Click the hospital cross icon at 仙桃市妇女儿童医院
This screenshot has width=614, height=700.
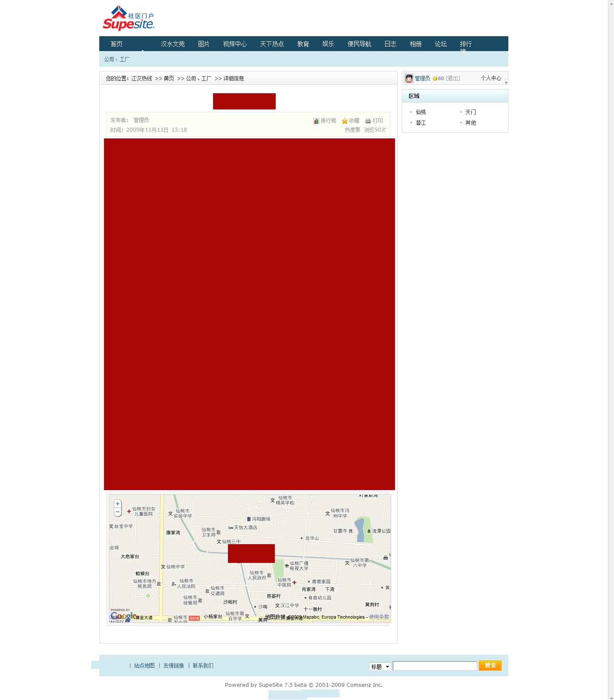[129, 511]
